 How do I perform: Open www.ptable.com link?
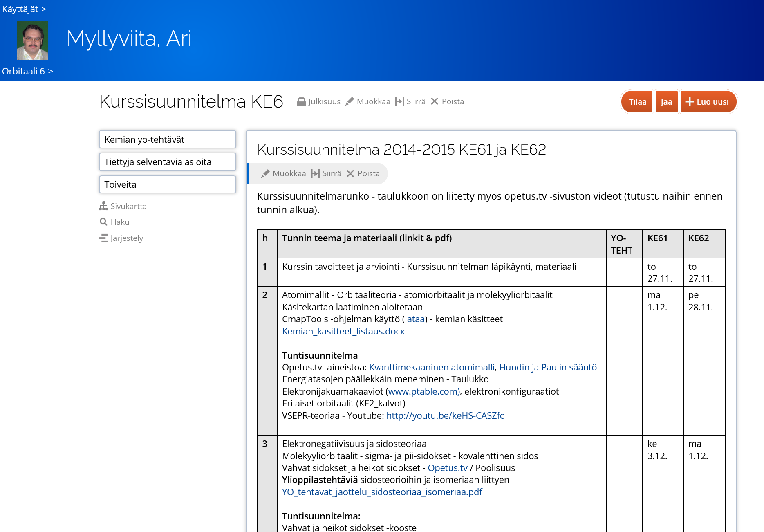(x=423, y=391)
